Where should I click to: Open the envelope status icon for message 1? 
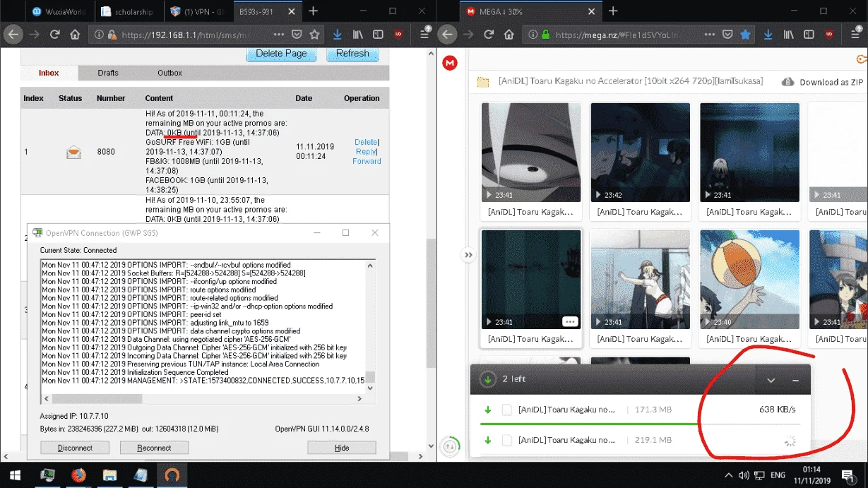[73, 152]
